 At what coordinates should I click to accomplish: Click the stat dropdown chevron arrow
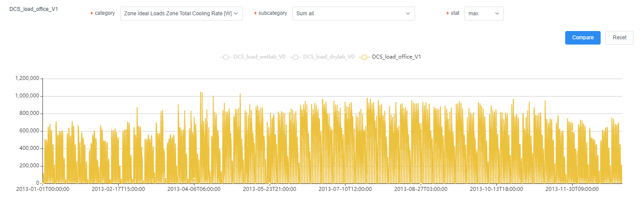(x=497, y=14)
